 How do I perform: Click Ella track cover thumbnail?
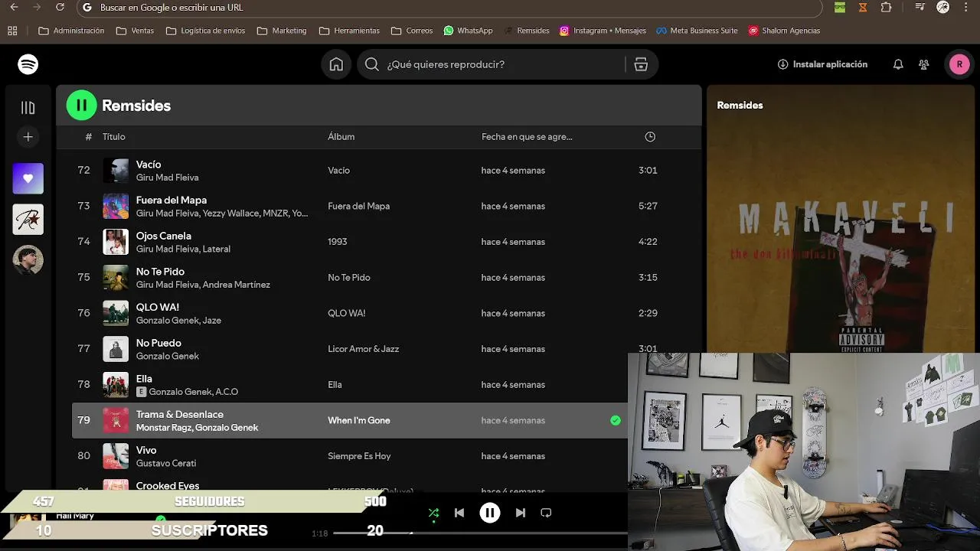[x=116, y=384]
